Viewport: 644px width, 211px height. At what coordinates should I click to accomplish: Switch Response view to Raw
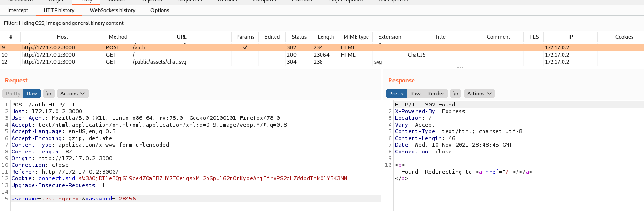415,94
